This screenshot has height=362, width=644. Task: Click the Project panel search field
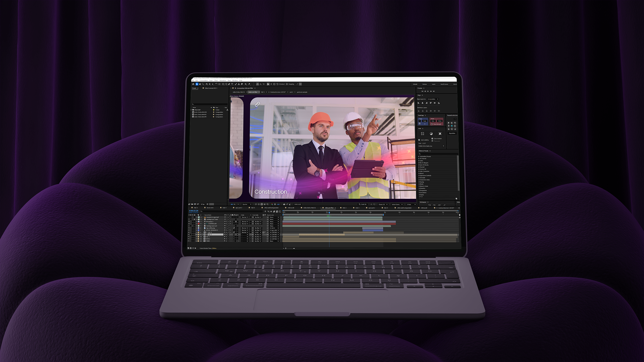click(x=209, y=104)
